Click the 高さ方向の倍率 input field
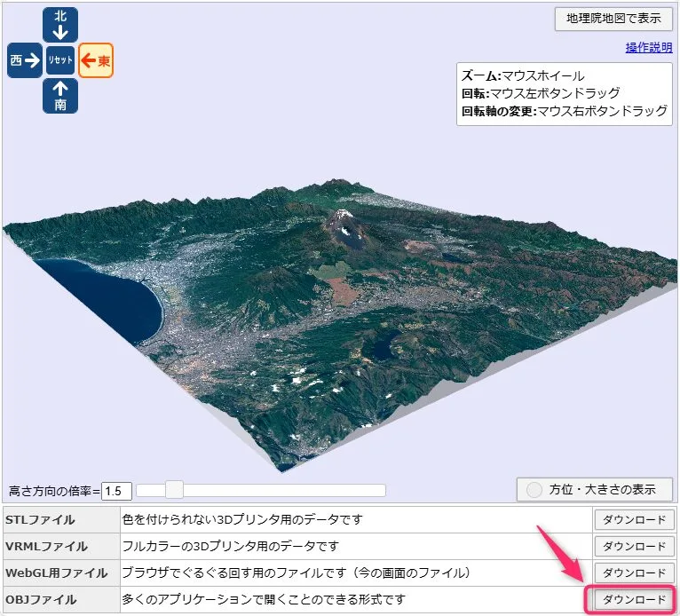Viewport: 680px width, 616px height. coord(117,491)
